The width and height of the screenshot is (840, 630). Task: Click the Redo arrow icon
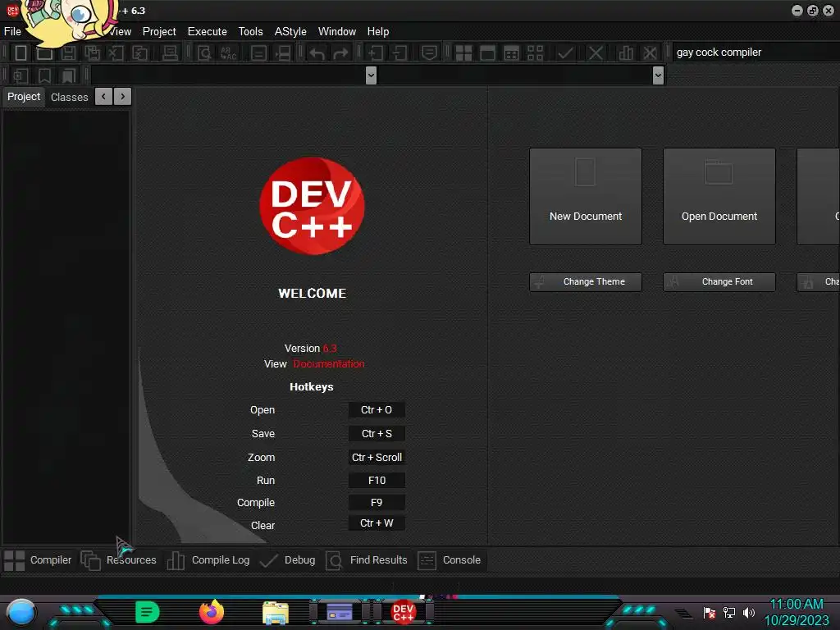[340, 52]
